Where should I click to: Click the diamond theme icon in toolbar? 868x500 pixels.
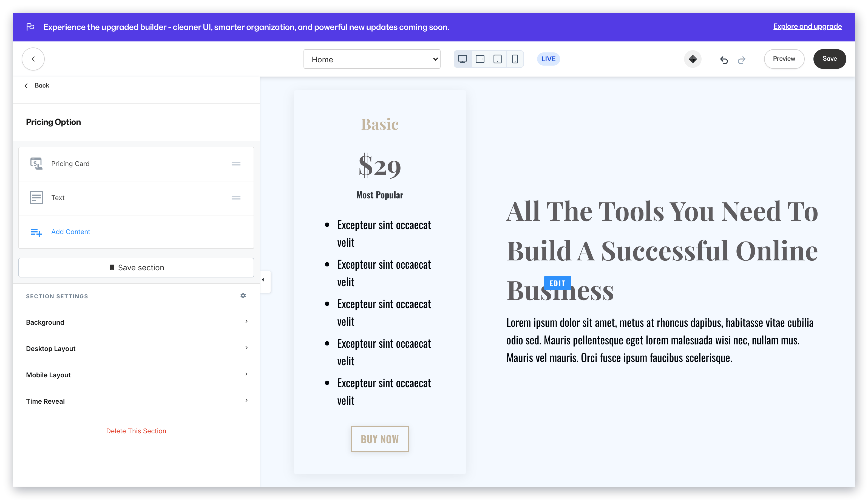tap(692, 59)
